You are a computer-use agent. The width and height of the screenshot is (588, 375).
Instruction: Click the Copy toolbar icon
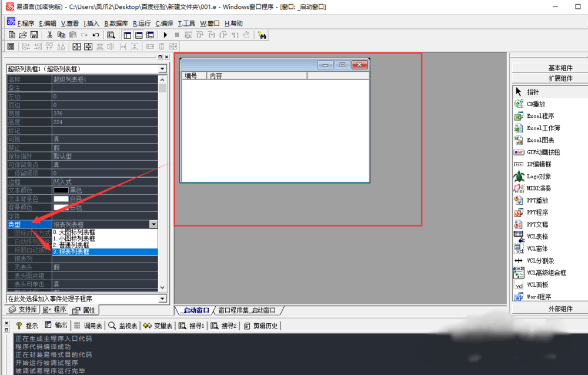coord(61,35)
